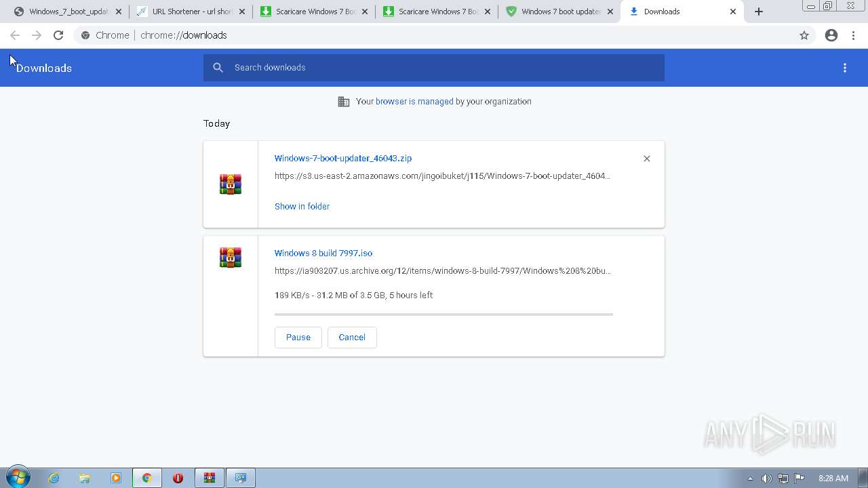Switch to the URL Shortener tab
Viewport: 868px width, 488px height.
191,12
